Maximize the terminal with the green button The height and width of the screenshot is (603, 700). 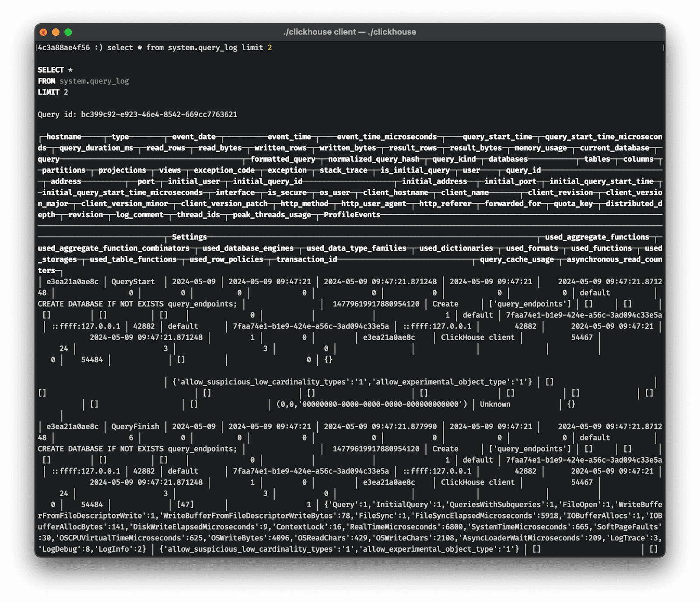click(68, 32)
